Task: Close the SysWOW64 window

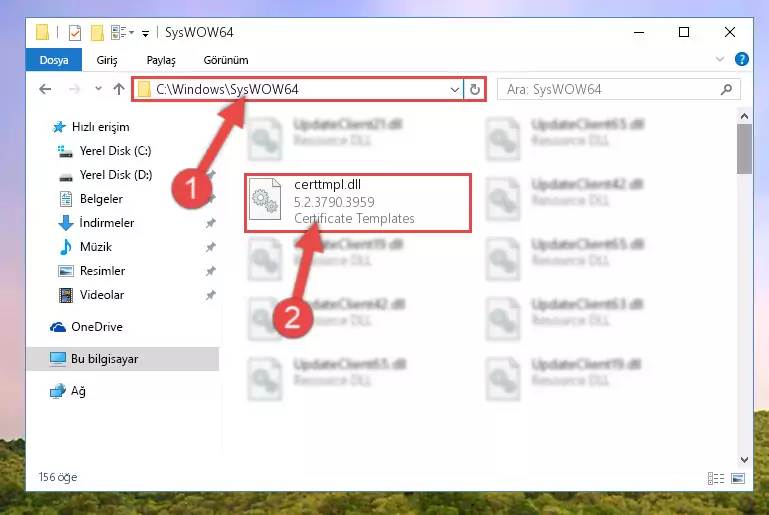Action: 730,33
